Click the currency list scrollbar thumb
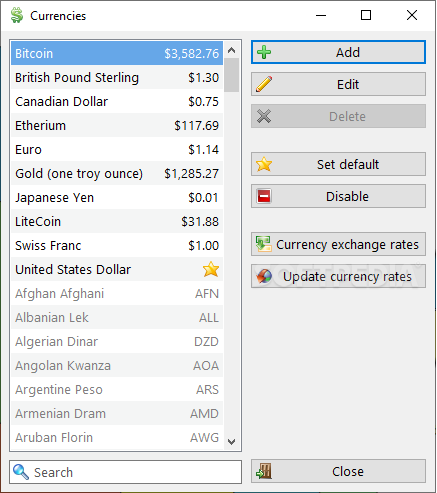The height and width of the screenshot is (493, 437). 231,75
